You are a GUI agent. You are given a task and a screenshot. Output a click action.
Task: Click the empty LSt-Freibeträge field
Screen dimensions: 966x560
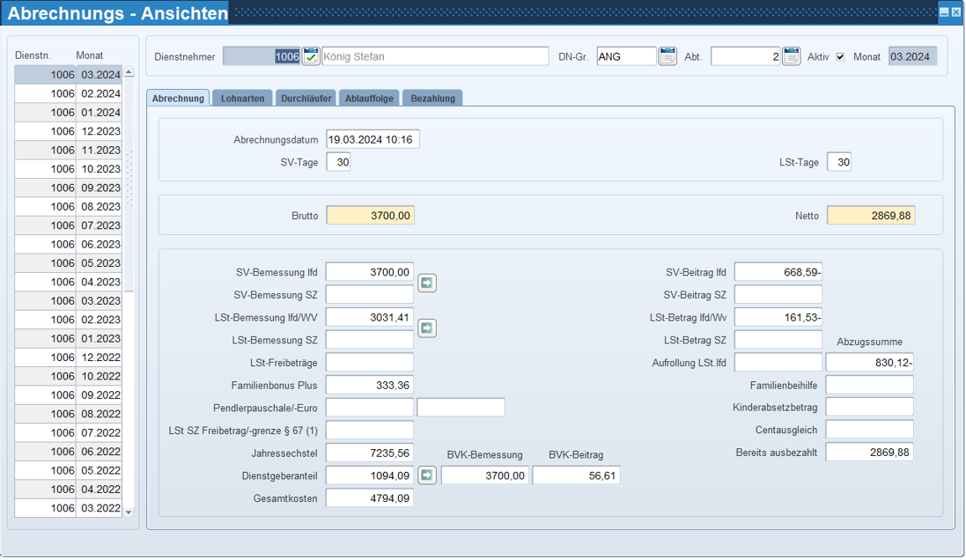click(370, 362)
